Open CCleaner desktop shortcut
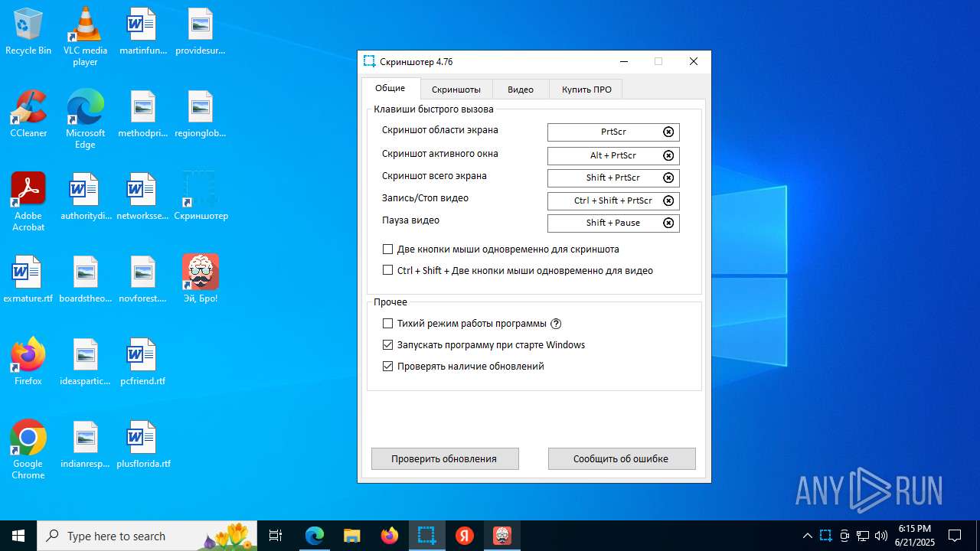This screenshot has width=980, height=551. point(28,114)
